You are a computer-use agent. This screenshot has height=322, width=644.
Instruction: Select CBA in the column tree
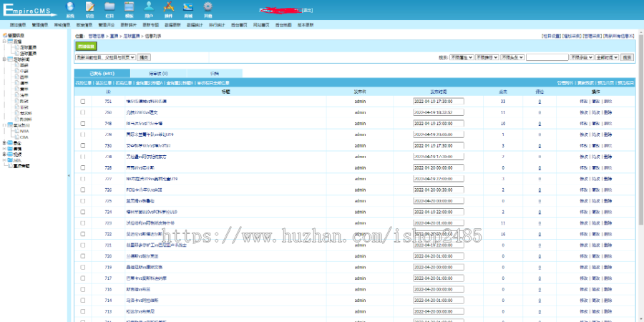[x=24, y=137]
